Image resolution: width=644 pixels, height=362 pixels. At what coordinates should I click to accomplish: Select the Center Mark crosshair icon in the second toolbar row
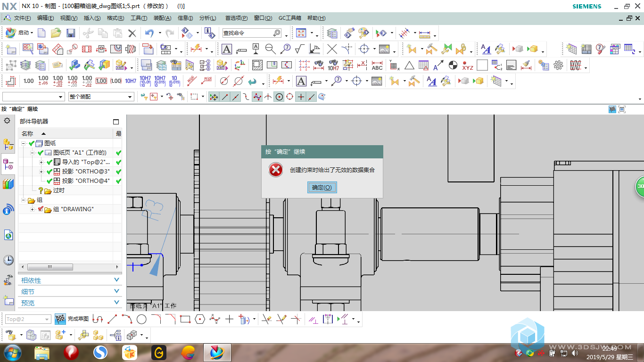pos(363,49)
